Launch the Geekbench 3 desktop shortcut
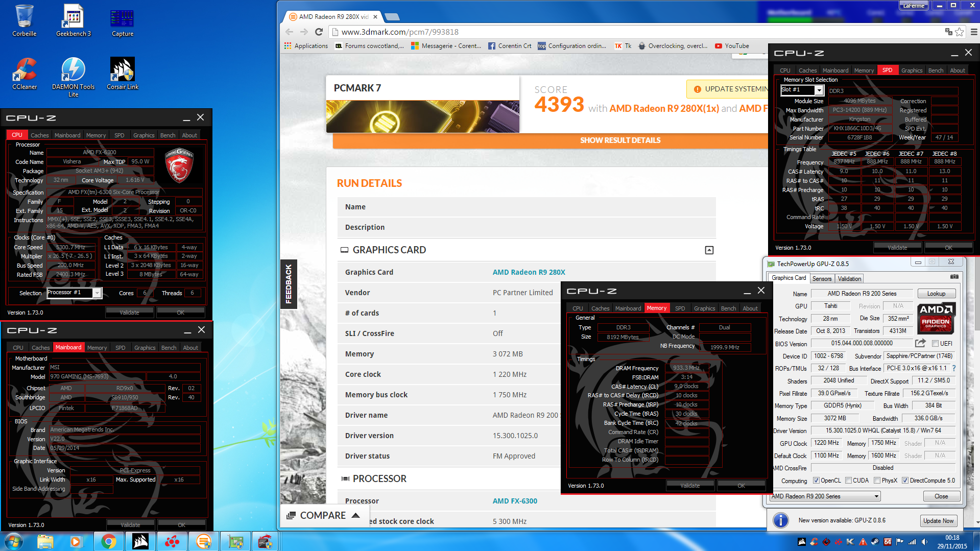This screenshot has height=551, width=980. point(74,20)
